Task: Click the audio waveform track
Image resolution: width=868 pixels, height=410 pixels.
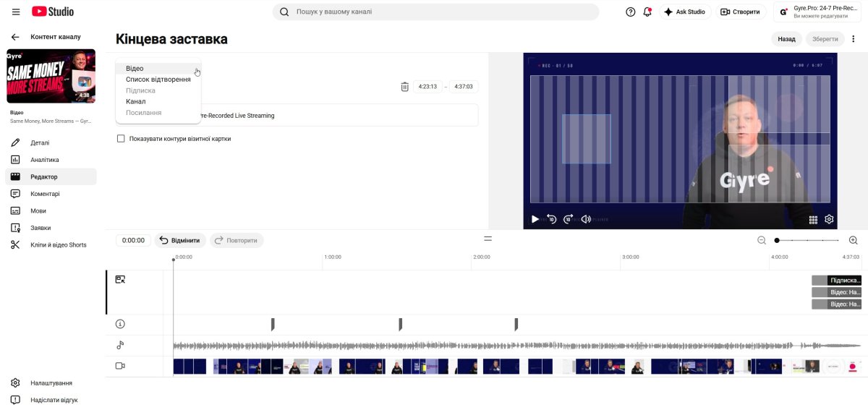Action: pyautogui.click(x=516, y=345)
